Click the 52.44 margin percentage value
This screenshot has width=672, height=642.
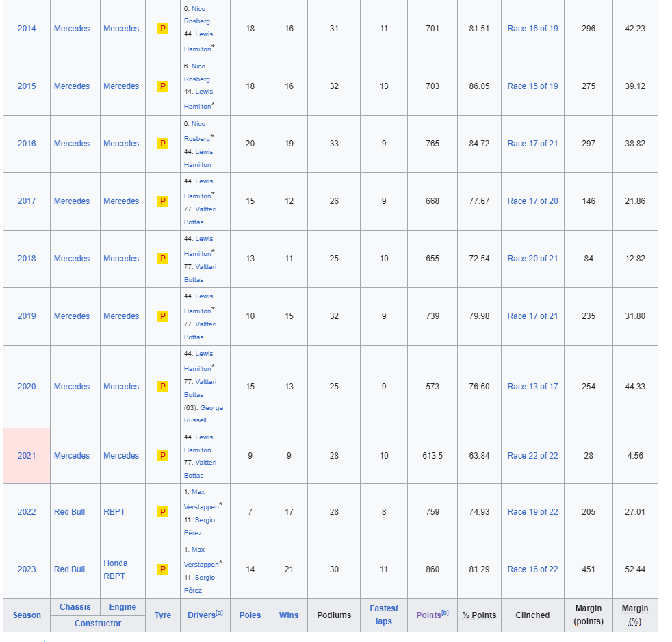635,569
